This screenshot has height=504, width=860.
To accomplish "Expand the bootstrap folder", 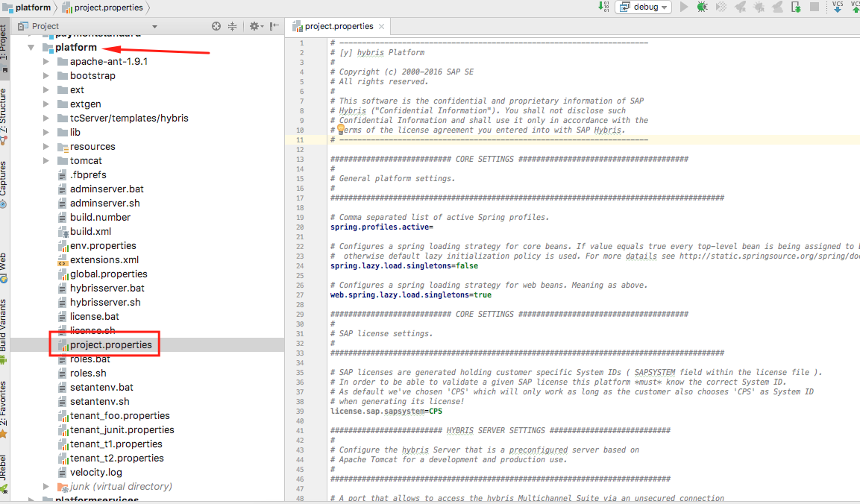I will 46,76.
